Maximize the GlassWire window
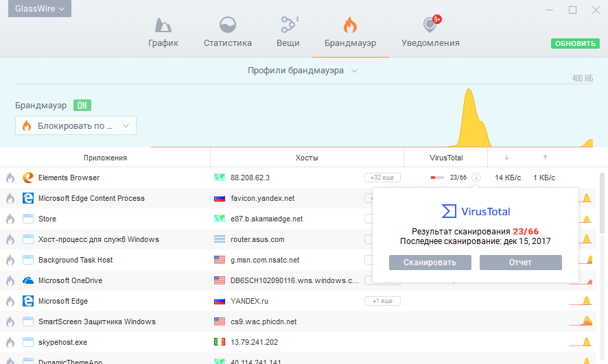The width and height of the screenshot is (608, 364). [572, 10]
